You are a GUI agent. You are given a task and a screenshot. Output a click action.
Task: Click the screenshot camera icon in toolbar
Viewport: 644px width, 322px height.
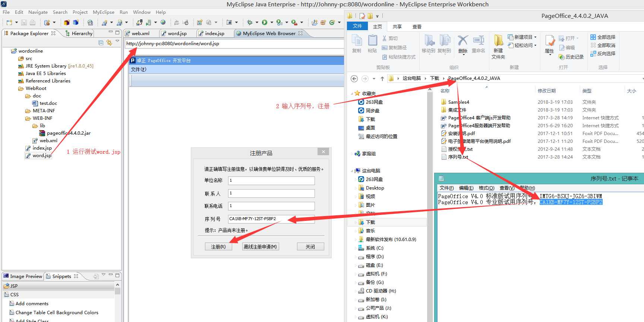point(229,22)
